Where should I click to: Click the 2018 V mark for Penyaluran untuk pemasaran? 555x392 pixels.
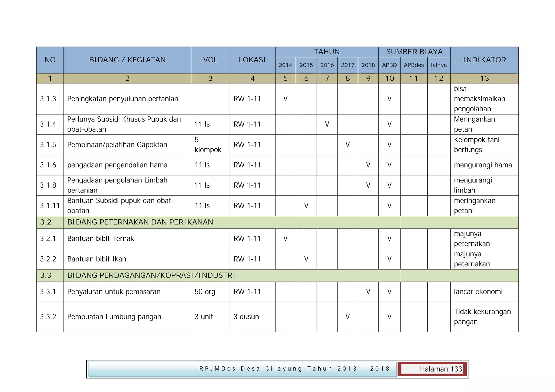point(368,292)
